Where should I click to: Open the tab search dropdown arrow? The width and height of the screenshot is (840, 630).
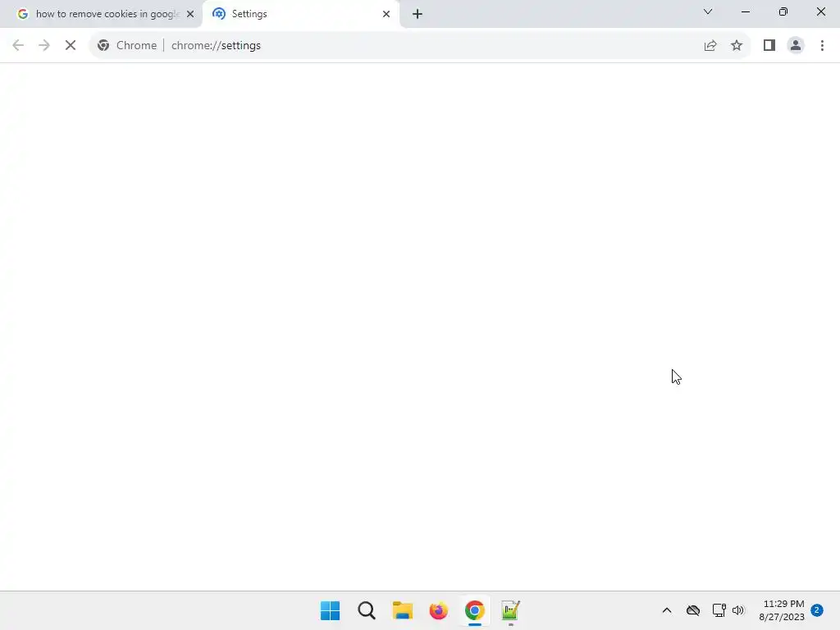click(x=708, y=11)
